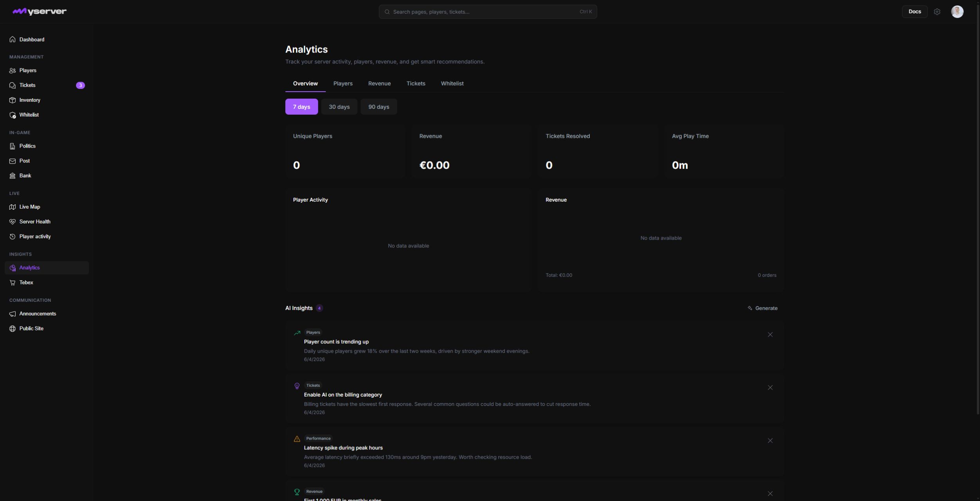The height and width of the screenshot is (501, 980).
Task: Open the Public Site page
Action: tap(47, 329)
